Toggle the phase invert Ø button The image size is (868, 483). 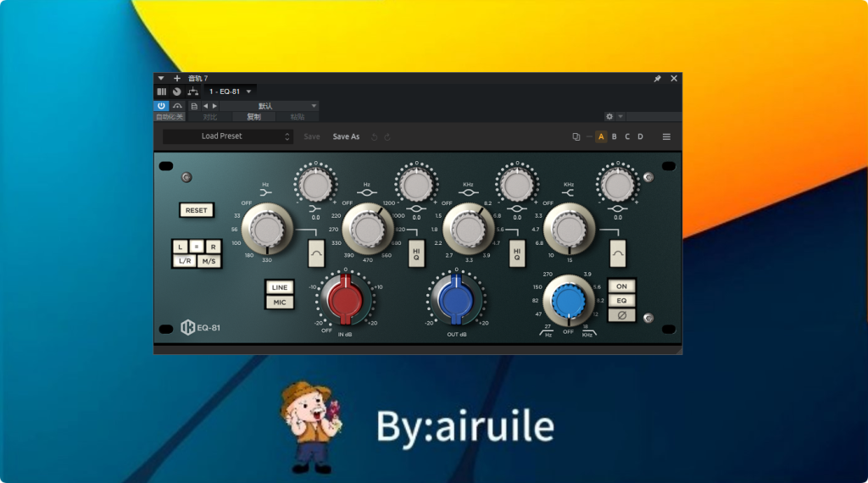click(x=621, y=315)
